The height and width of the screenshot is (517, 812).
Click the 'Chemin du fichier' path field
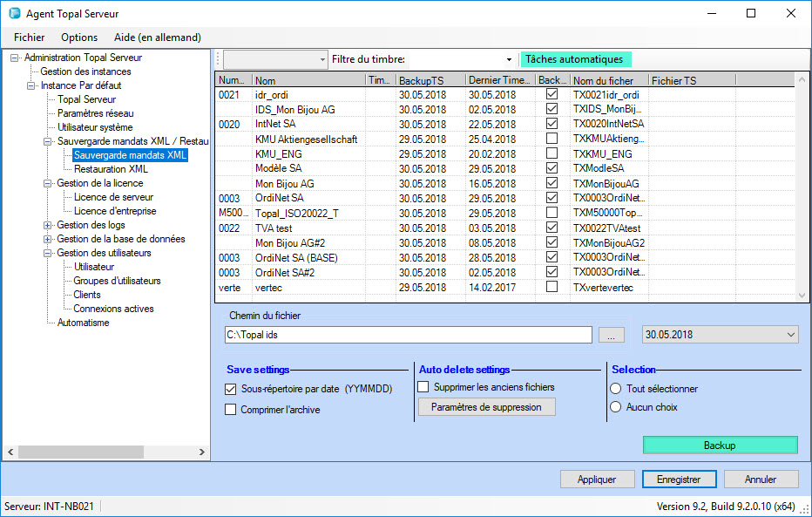point(409,335)
